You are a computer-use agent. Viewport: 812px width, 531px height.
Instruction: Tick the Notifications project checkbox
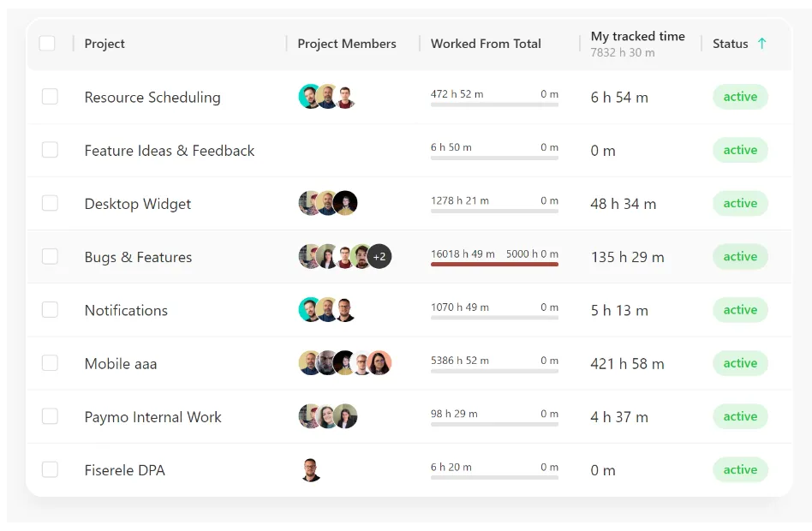[x=50, y=310]
